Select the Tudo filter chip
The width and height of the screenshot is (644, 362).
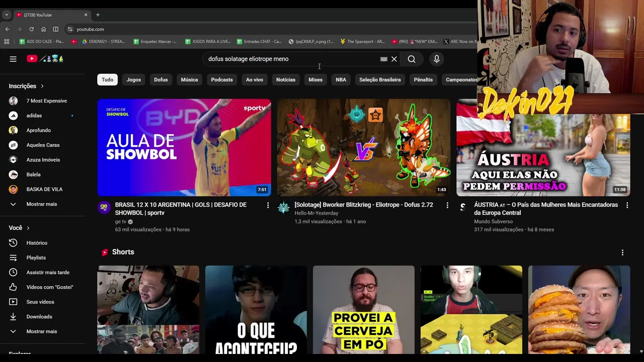(x=108, y=79)
